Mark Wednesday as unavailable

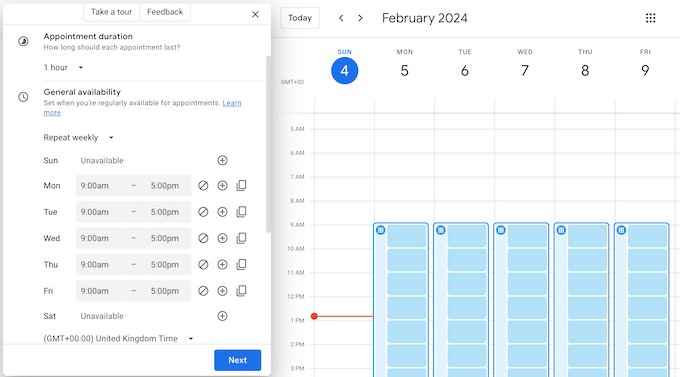[203, 238]
